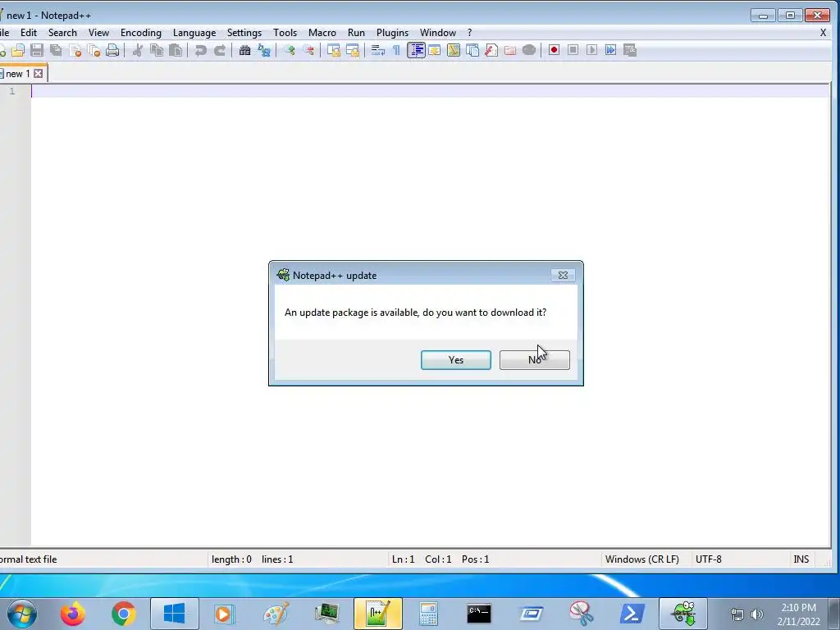Click No to decline the update
This screenshot has height=630, width=840.
point(535,360)
